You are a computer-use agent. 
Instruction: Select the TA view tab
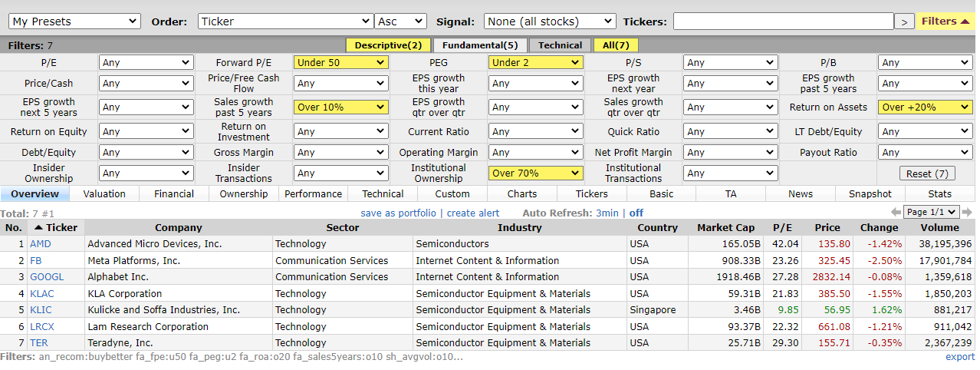[731, 194]
